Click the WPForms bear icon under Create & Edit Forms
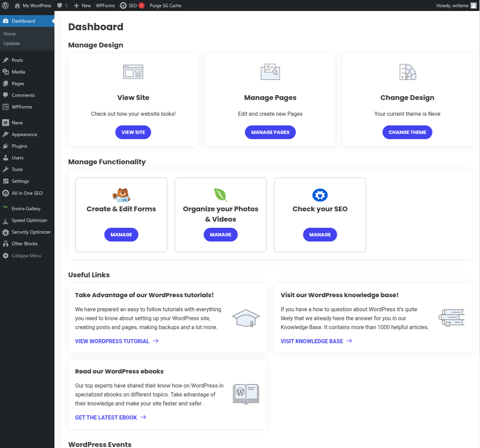 click(x=121, y=195)
